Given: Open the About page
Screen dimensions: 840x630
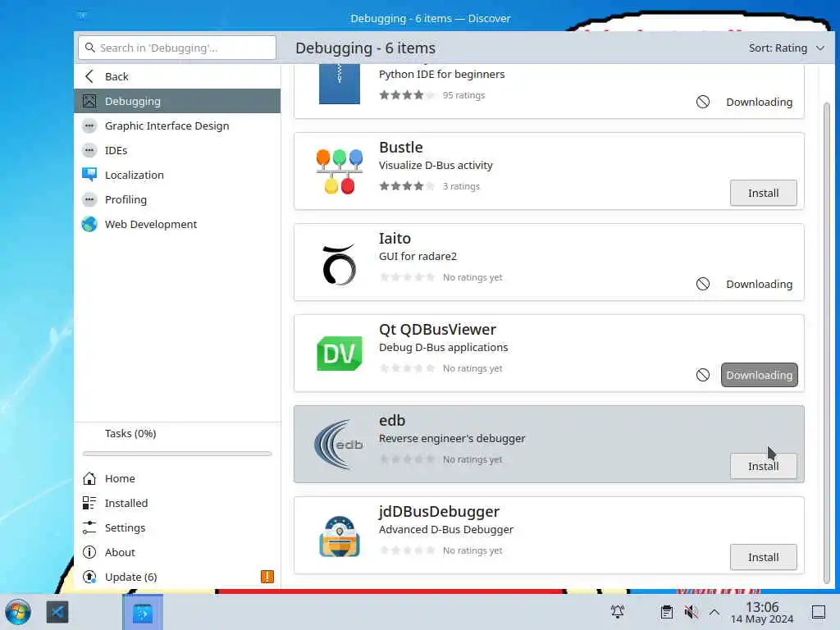Looking at the screenshot, I should (177, 552).
